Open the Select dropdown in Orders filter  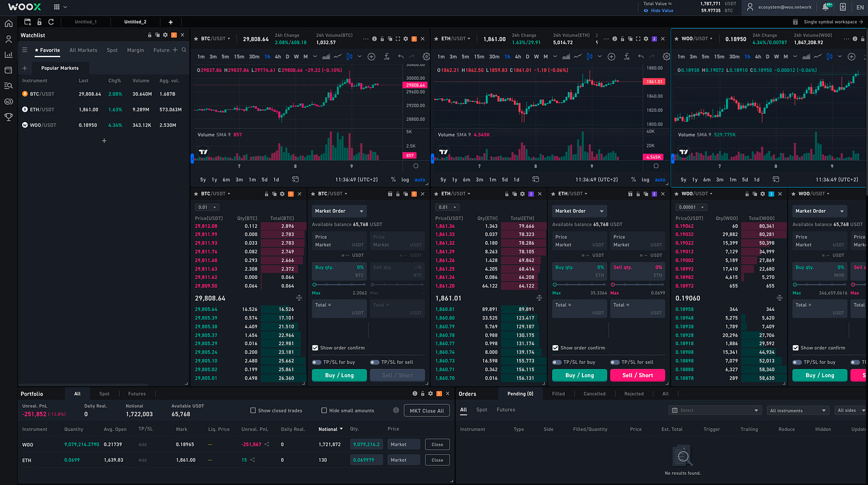click(x=716, y=411)
